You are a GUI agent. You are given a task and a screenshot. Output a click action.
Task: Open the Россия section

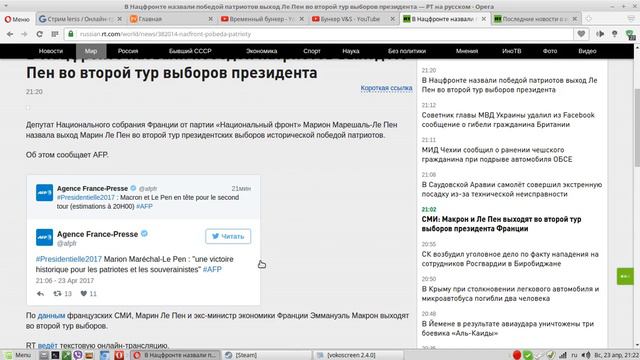click(128, 51)
